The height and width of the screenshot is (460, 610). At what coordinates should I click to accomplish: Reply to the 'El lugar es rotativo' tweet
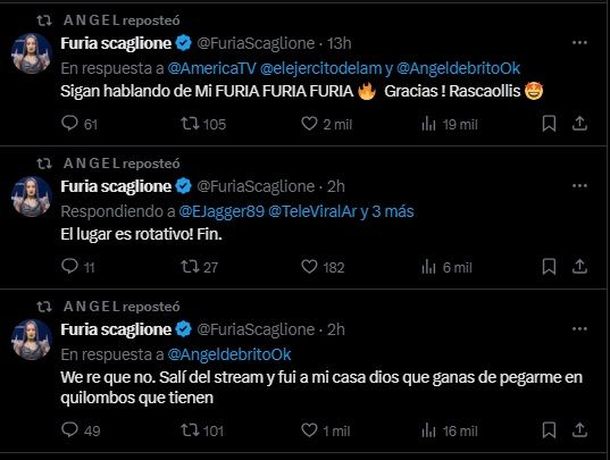(68, 267)
